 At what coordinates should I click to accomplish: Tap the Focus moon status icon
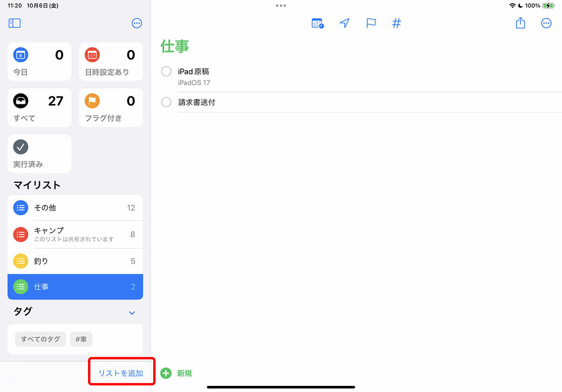[520, 6]
